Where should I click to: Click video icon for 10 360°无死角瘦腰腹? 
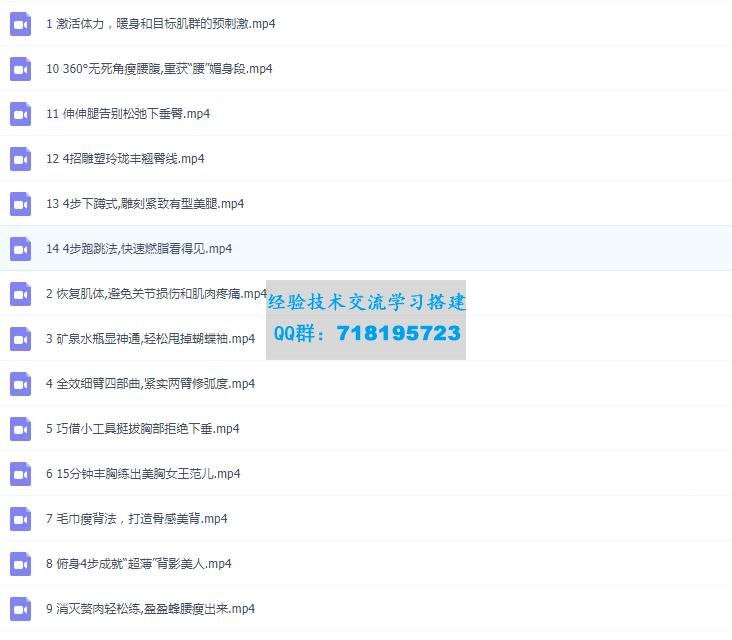tap(21, 69)
